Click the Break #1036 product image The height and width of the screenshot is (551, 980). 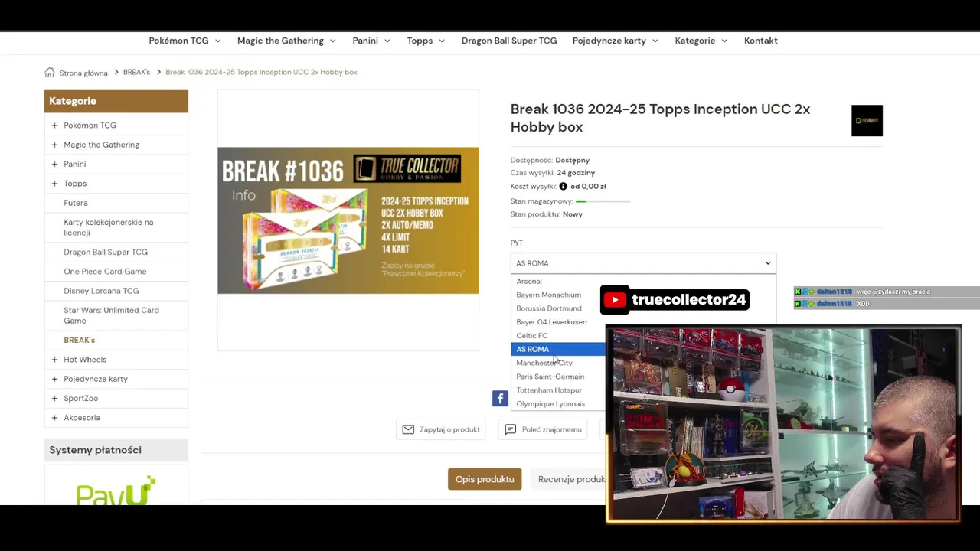tap(348, 220)
